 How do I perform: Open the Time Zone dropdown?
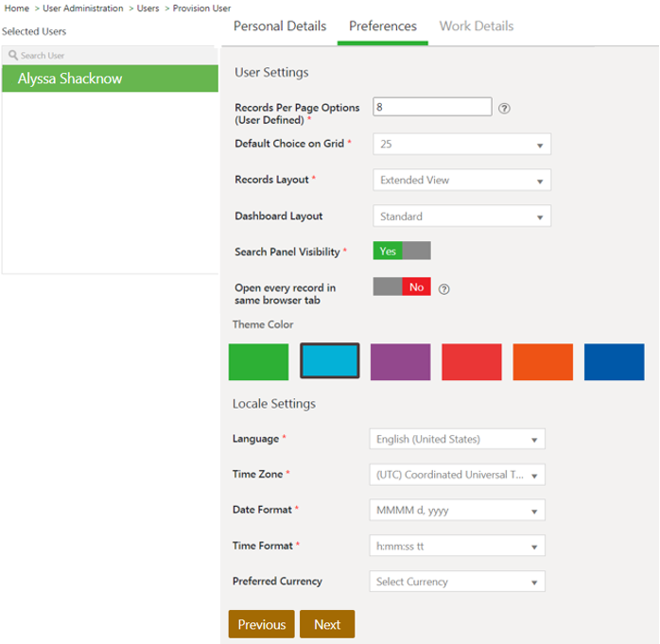457,475
